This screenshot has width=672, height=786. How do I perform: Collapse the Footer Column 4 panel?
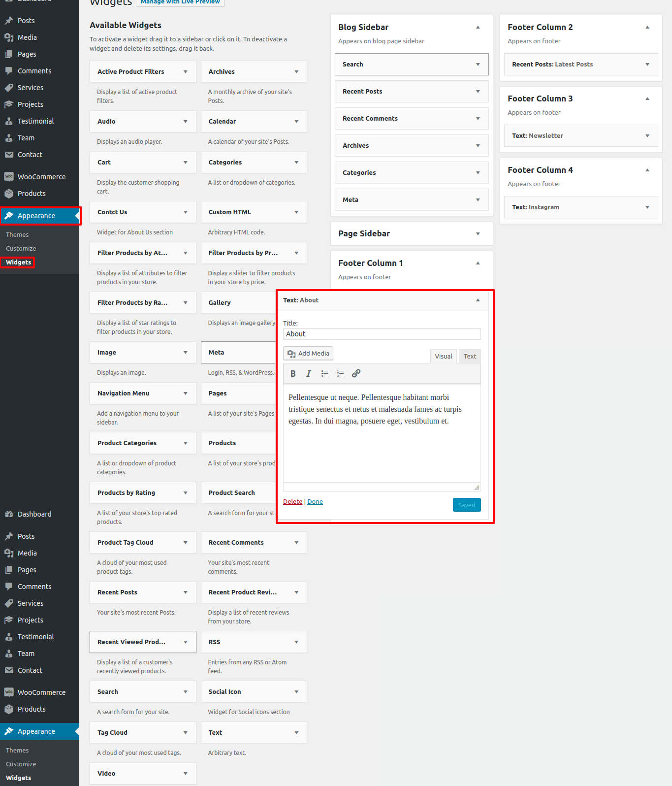pos(647,170)
